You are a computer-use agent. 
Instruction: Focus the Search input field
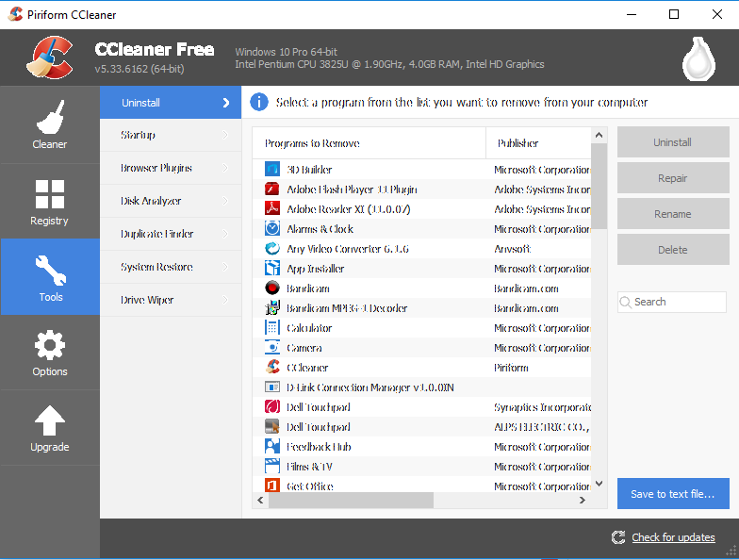click(671, 302)
